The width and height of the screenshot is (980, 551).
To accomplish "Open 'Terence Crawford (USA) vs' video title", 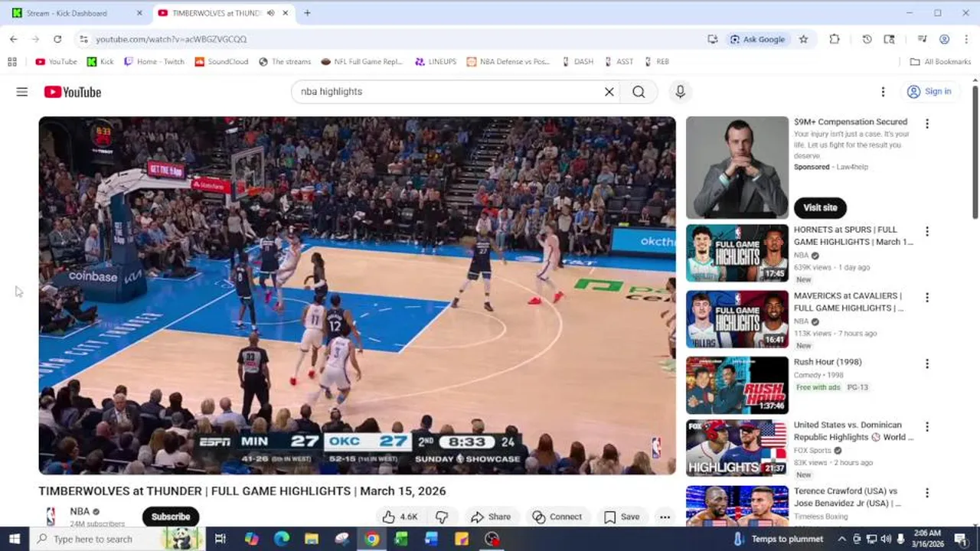I will 847,497.
